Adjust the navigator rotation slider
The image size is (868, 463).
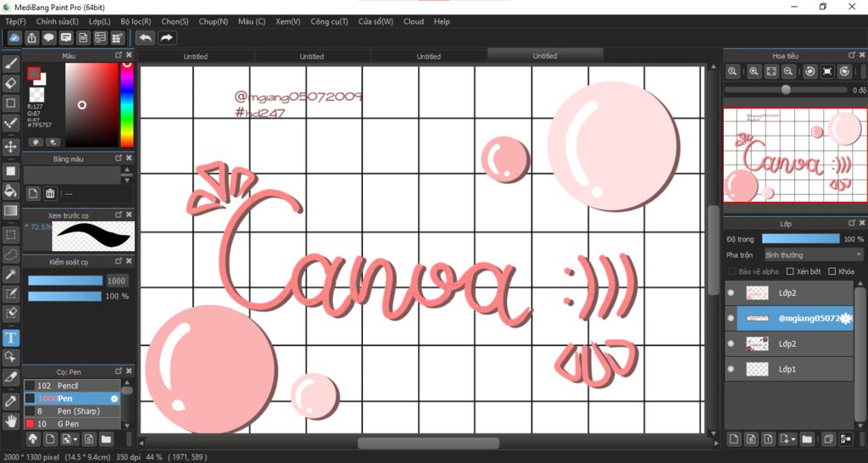point(786,90)
